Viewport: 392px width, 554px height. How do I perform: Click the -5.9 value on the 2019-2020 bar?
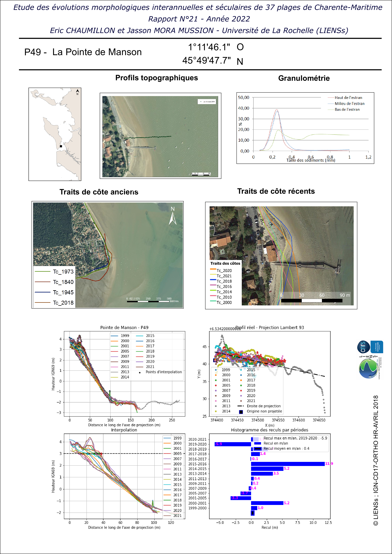pyautogui.click(x=218, y=444)
